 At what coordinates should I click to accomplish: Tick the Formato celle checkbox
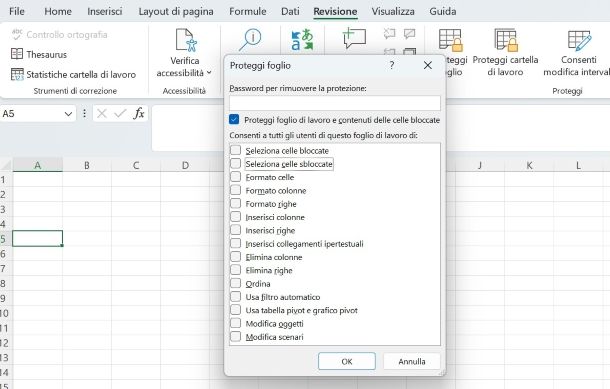235,177
